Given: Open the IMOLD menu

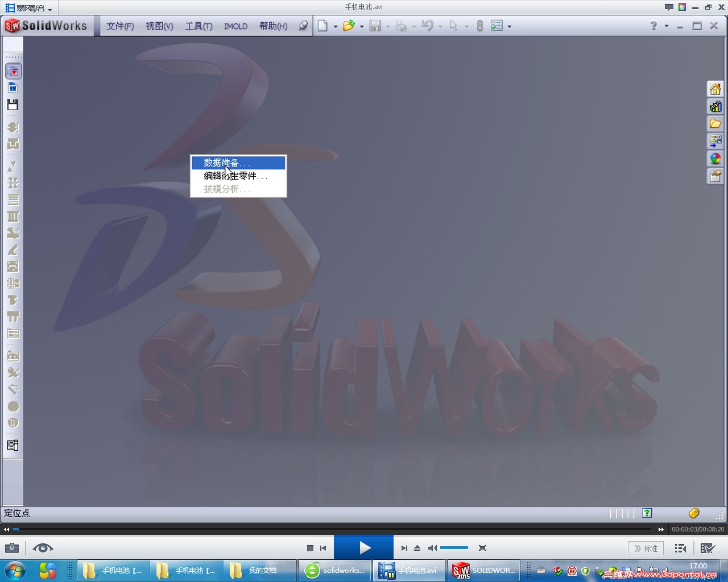Looking at the screenshot, I should [x=235, y=26].
